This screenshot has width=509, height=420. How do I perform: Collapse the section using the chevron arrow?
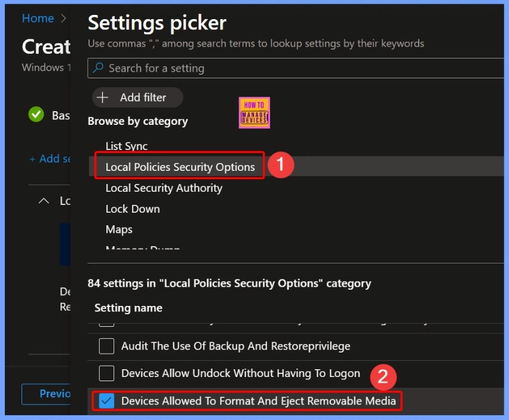(44, 201)
